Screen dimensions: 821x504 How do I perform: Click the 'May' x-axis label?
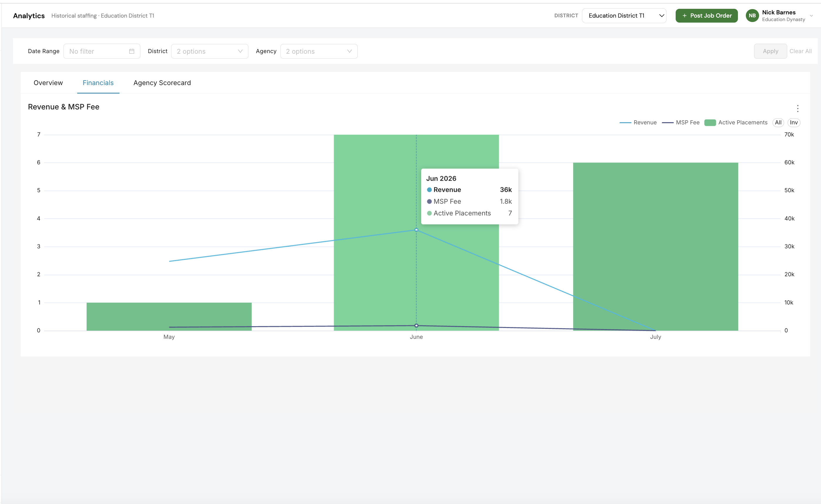click(169, 337)
